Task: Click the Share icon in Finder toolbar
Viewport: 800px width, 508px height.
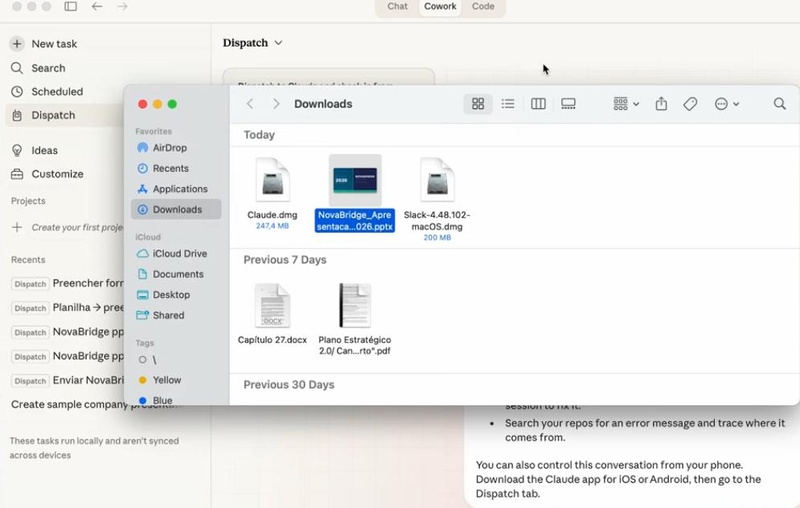Action: pos(661,104)
